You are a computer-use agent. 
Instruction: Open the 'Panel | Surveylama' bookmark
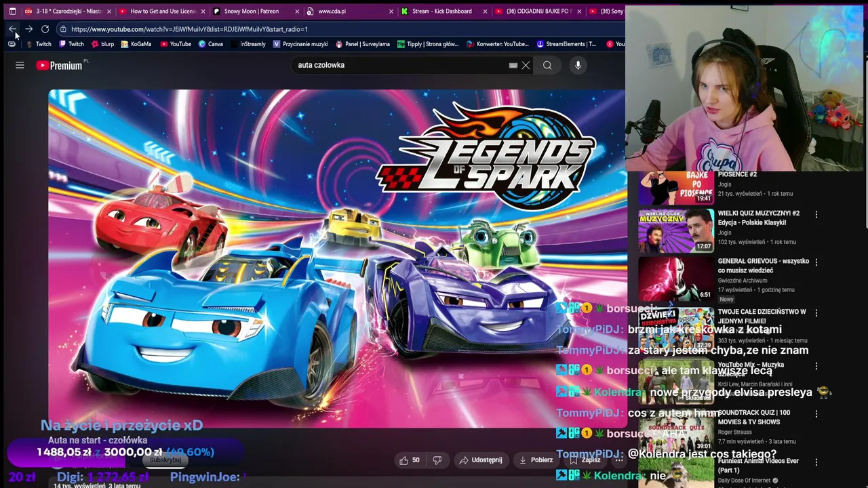(x=362, y=44)
